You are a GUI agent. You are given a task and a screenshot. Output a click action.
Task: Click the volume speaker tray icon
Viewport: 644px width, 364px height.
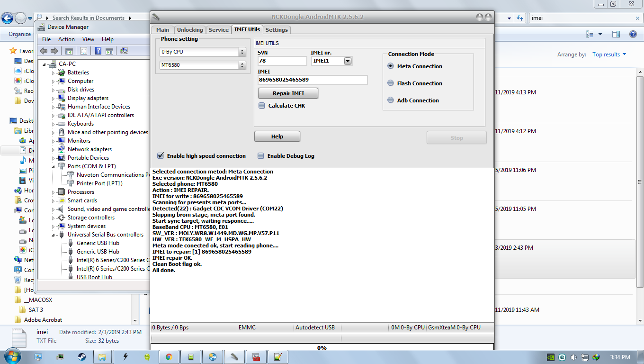click(x=573, y=357)
